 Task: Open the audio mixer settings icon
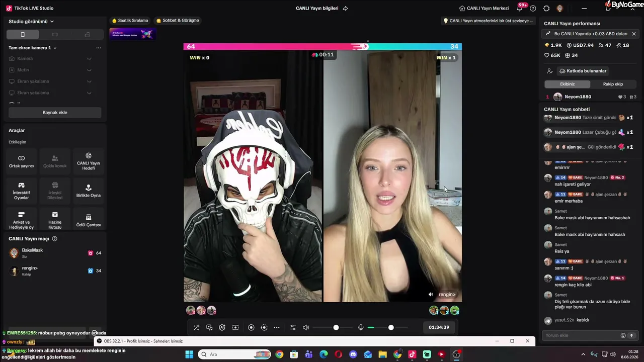pyautogui.click(x=293, y=327)
